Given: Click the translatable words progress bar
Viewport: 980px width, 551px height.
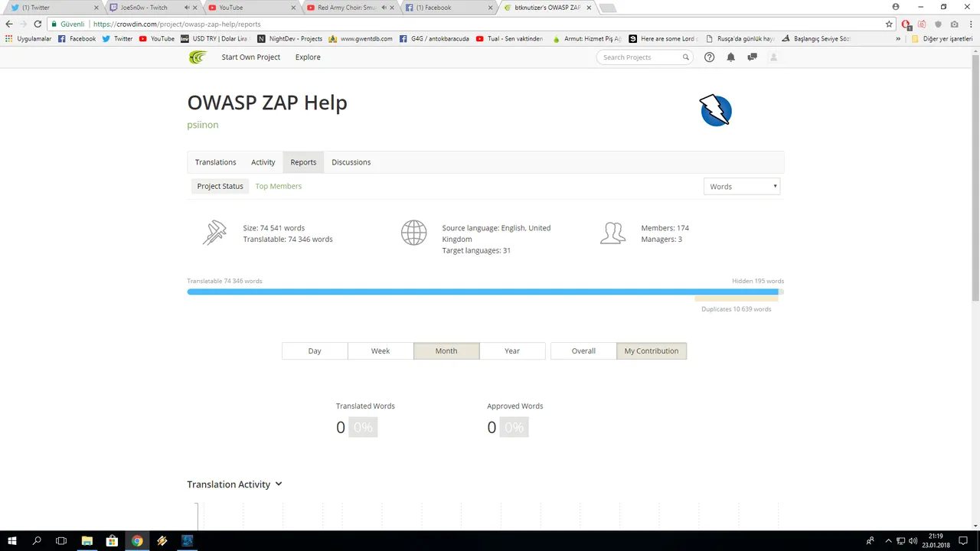Looking at the screenshot, I should coord(482,292).
